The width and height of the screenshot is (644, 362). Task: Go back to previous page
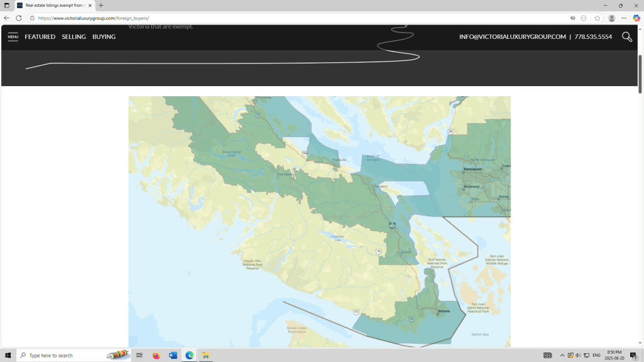[x=6, y=18]
